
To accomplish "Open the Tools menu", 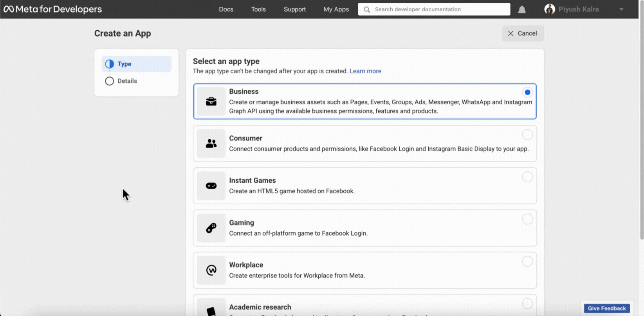I will 258,9.
